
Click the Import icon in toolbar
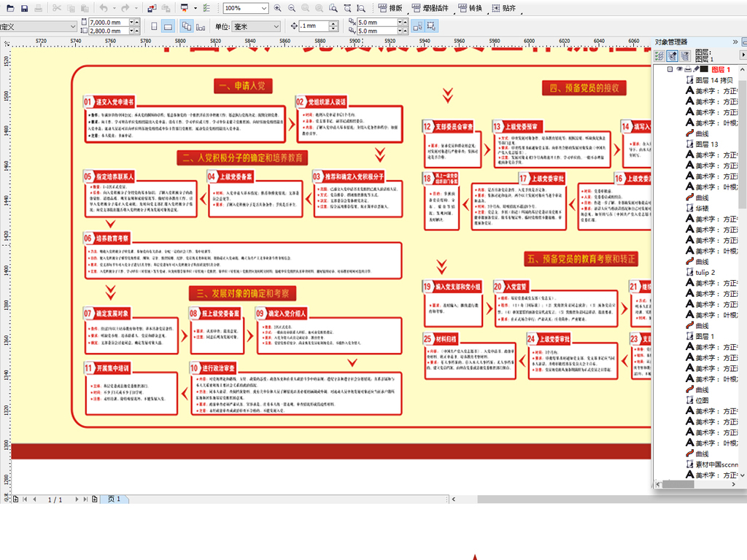click(x=151, y=8)
